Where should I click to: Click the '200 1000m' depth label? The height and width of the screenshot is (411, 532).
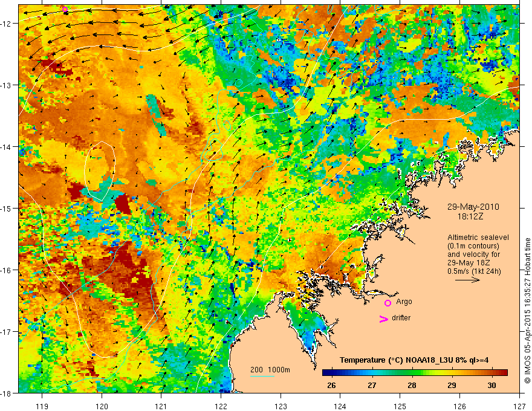270,370
